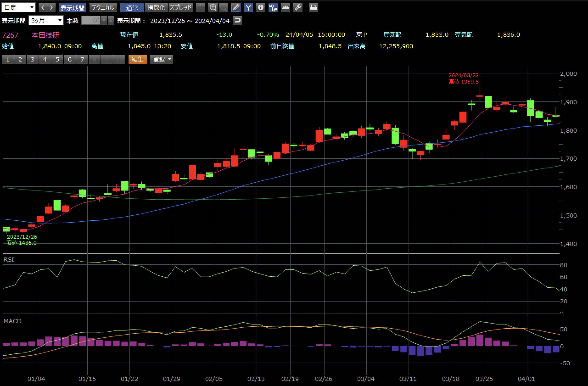Screen dimensions: 588x386
Task: Select the 表示期間 tab
Action: pyautogui.click(x=72, y=8)
